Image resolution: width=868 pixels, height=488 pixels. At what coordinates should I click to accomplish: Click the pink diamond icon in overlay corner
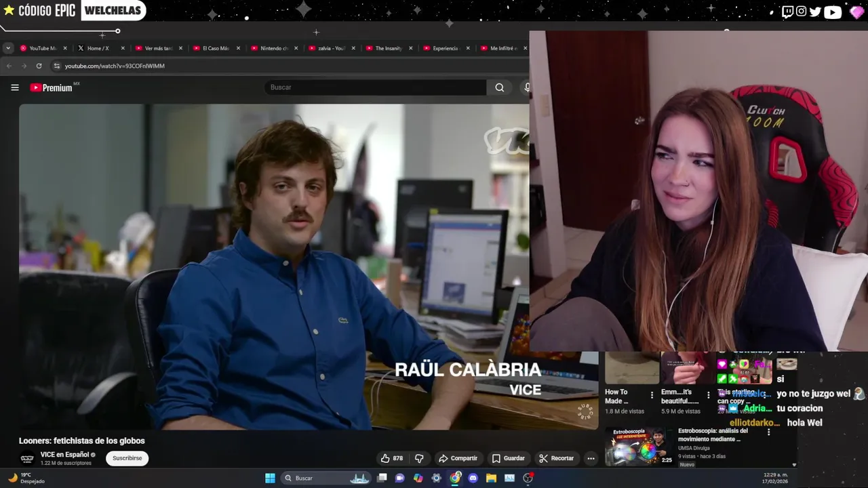(856, 12)
